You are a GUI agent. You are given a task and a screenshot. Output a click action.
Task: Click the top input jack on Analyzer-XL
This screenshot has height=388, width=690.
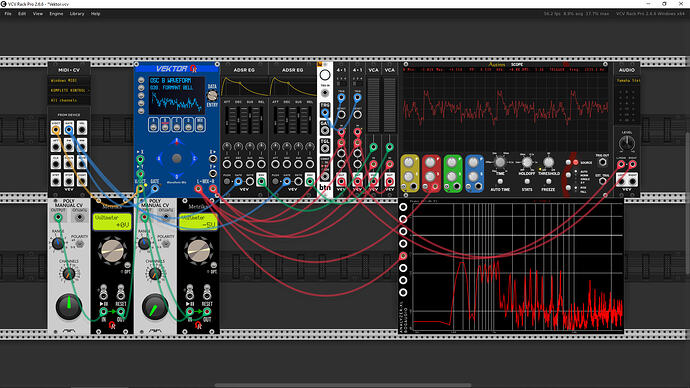tap(403, 206)
